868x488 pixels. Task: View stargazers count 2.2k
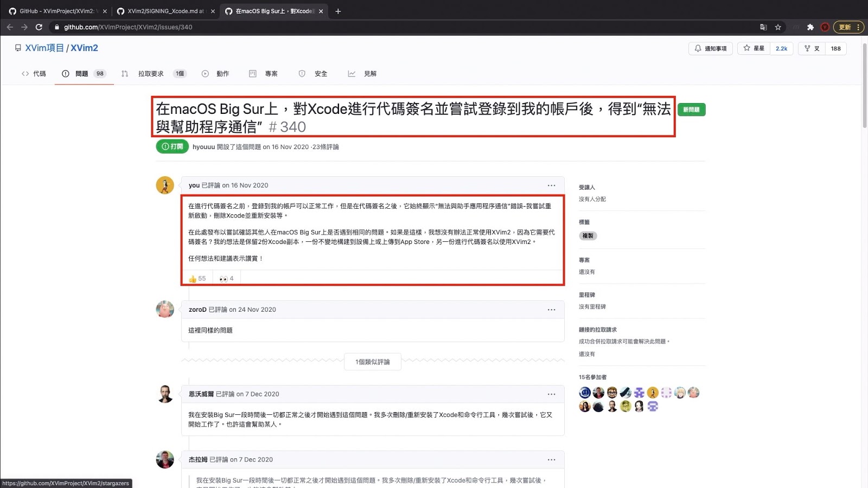pyautogui.click(x=781, y=48)
